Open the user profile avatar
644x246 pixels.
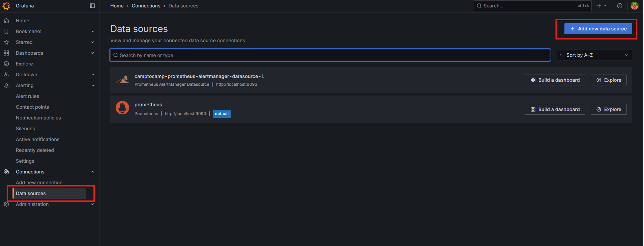coord(635,6)
